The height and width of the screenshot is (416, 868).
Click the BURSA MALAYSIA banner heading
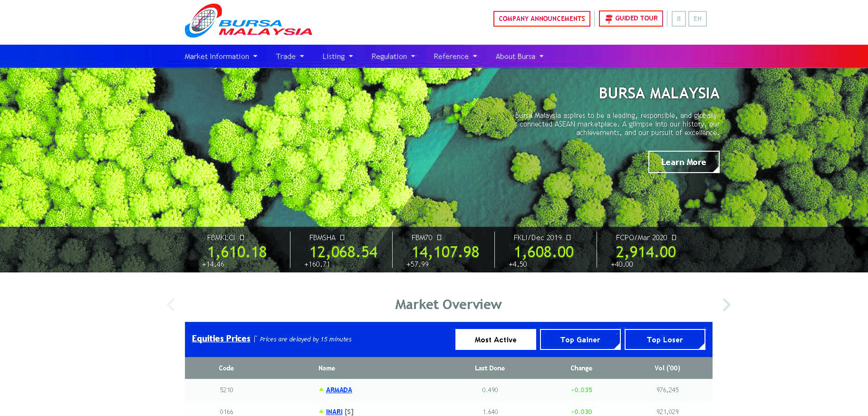pos(659,93)
